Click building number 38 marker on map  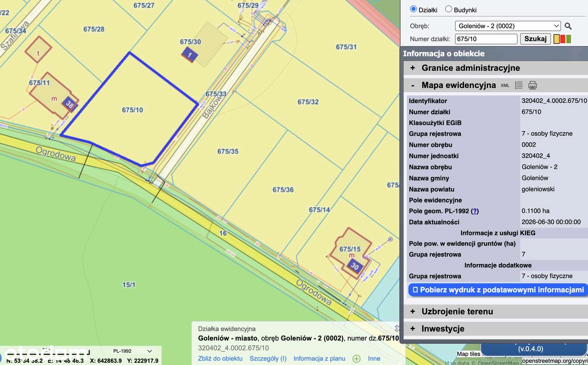pos(69,104)
